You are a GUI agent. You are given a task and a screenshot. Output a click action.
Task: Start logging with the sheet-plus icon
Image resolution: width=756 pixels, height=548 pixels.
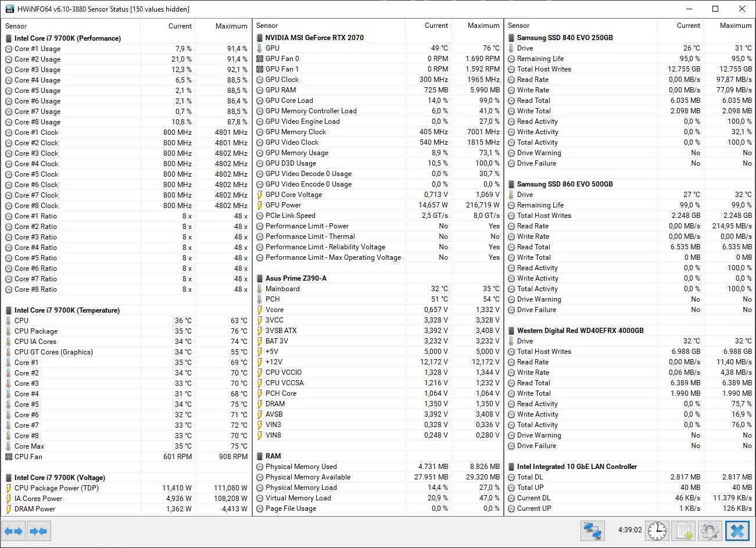pyautogui.click(x=684, y=531)
